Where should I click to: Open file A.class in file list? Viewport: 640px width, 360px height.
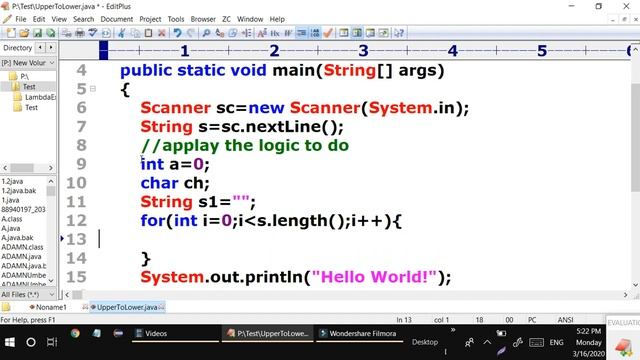click(12, 219)
